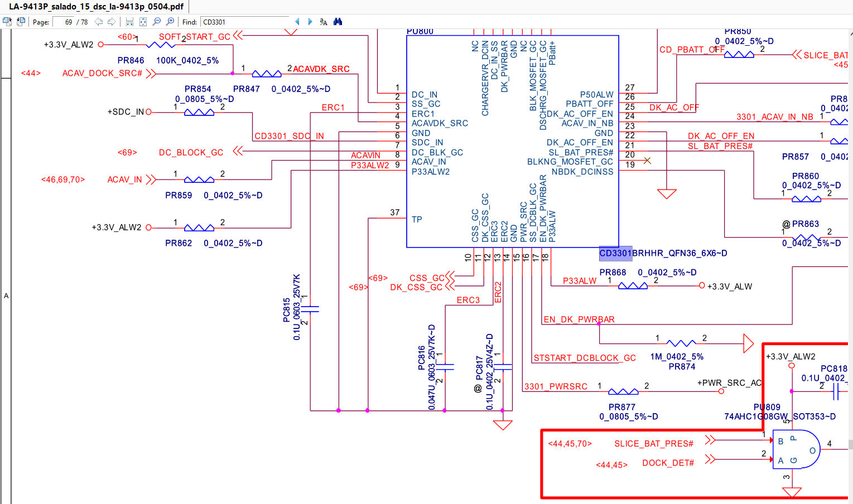Click the 3301_ACAV_IN_NB net label
853x504 pixels.
click(x=775, y=117)
